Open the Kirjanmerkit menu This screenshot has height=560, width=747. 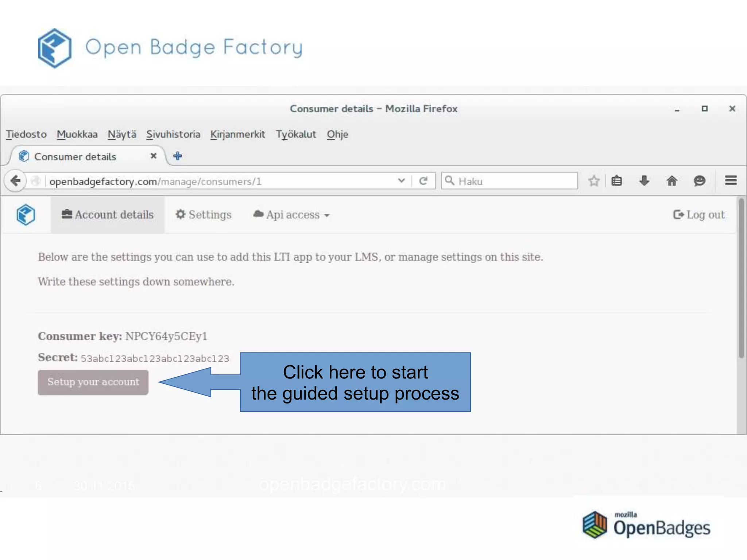pyautogui.click(x=237, y=134)
